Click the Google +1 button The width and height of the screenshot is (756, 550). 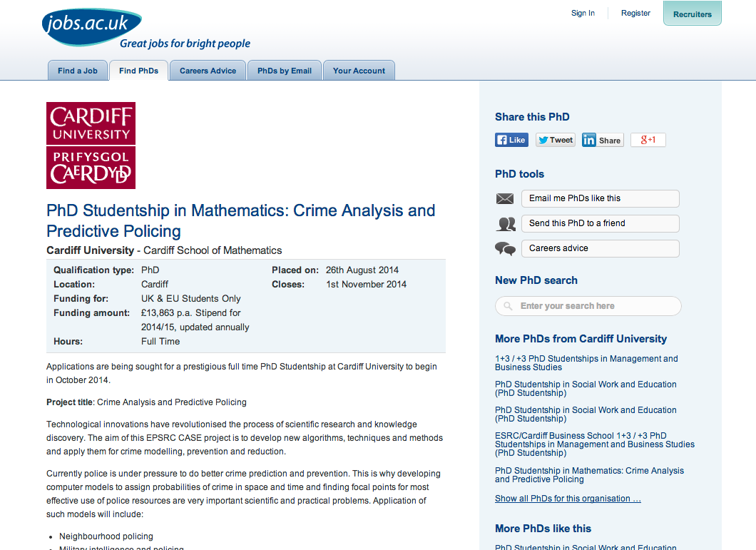[648, 140]
